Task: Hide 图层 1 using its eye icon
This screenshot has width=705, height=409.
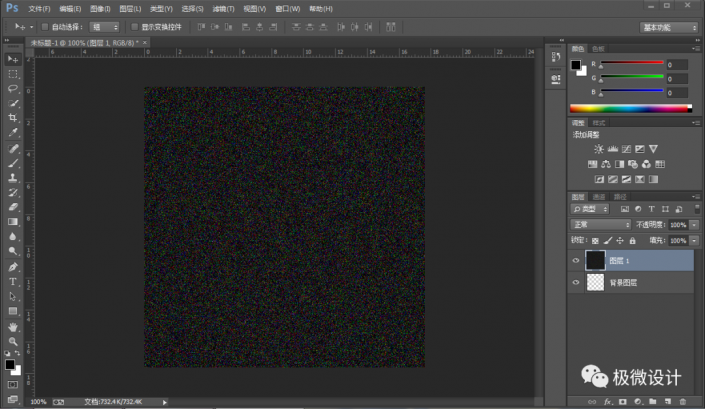Action: pyautogui.click(x=575, y=260)
